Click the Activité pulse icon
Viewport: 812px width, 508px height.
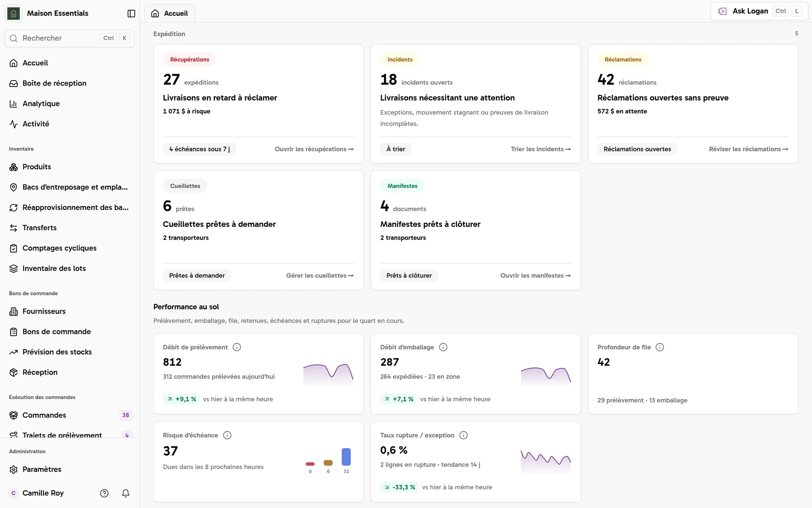(14, 124)
